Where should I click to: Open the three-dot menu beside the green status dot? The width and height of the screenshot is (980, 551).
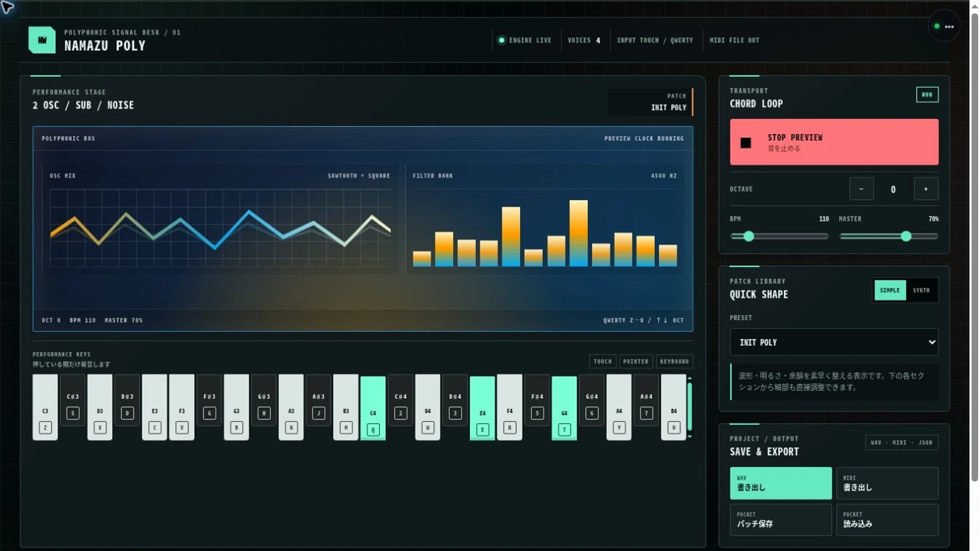pos(949,26)
